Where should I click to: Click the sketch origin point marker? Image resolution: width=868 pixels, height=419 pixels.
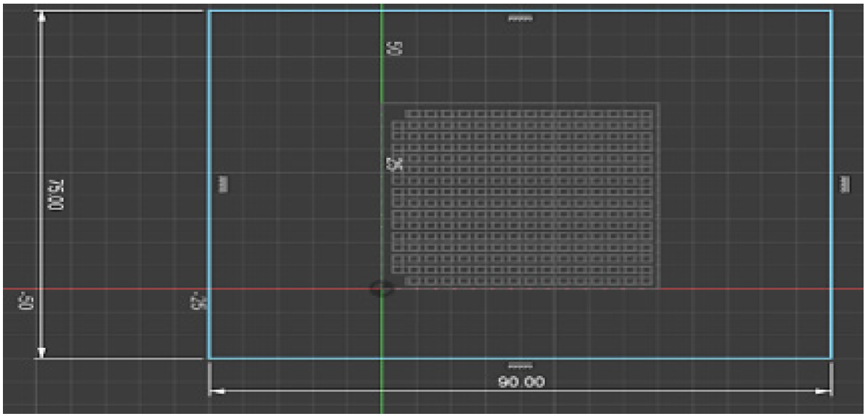(381, 288)
